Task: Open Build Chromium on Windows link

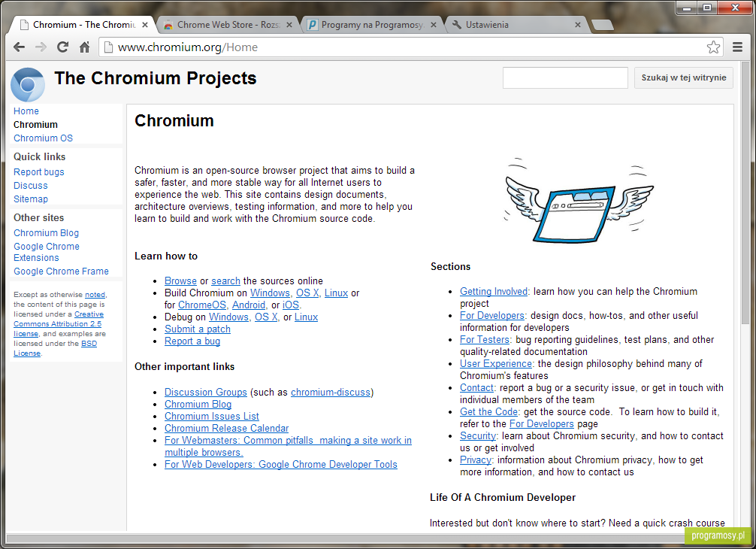Action: tap(270, 293)
